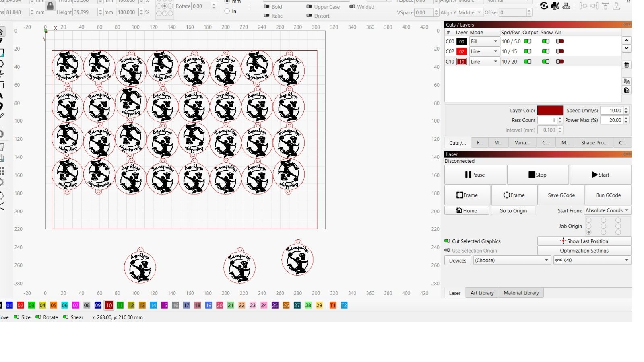
Task: Delete the selected cut layer
Action: click(x=627, y=65)
